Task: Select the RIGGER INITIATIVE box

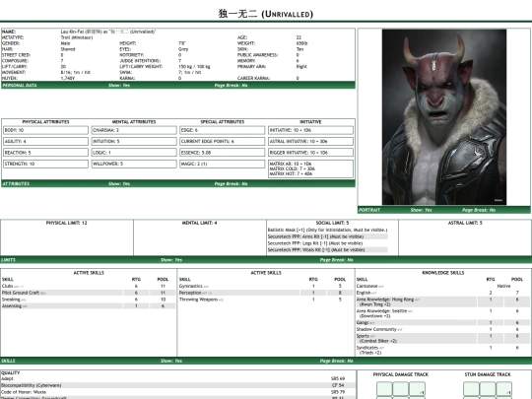Action: (x=310, y=153)
